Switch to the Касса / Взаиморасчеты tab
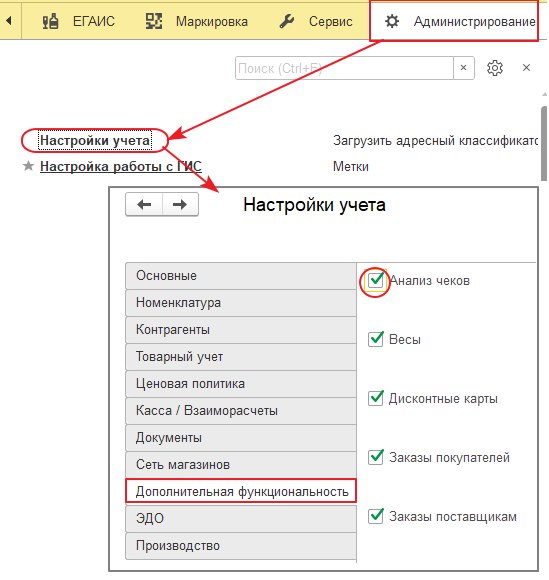549x580 pixels. 241,411
